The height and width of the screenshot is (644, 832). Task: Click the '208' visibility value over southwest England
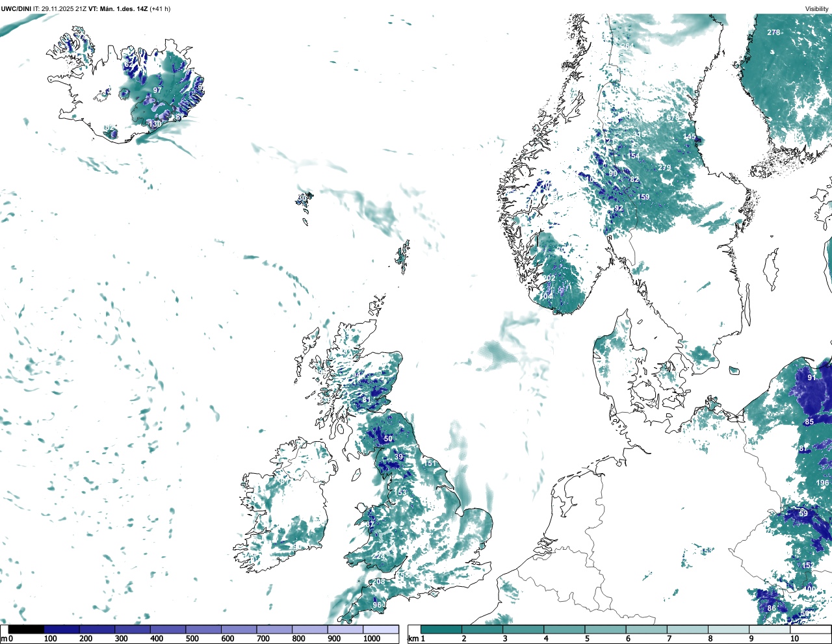click(379, 582)
